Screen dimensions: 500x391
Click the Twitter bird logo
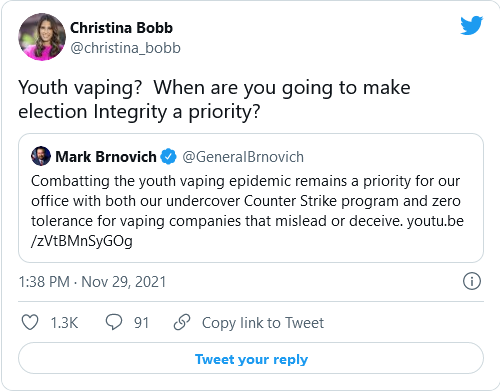[x=472, y=25]
